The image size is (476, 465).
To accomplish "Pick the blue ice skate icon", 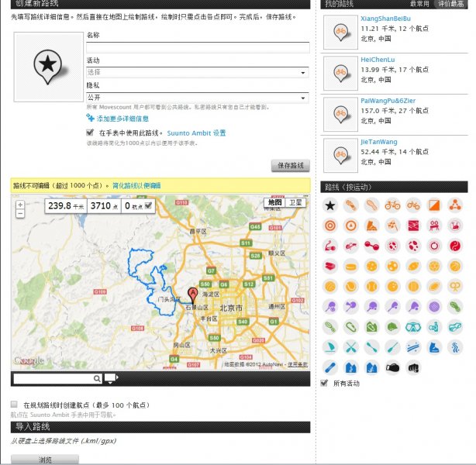I will point(434,346).
